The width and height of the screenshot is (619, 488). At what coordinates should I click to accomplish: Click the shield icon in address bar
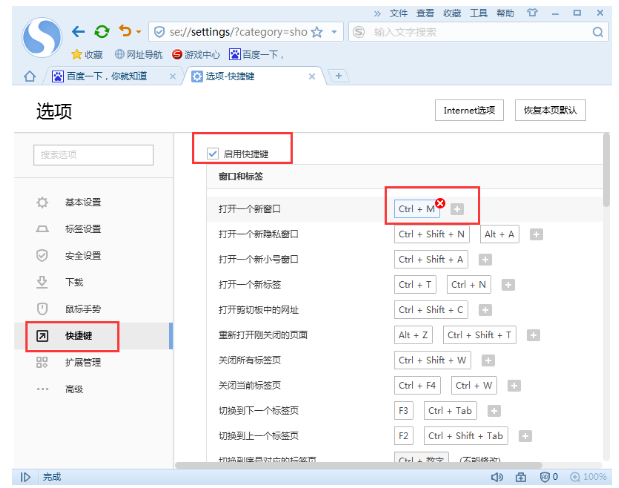(159, 32)
